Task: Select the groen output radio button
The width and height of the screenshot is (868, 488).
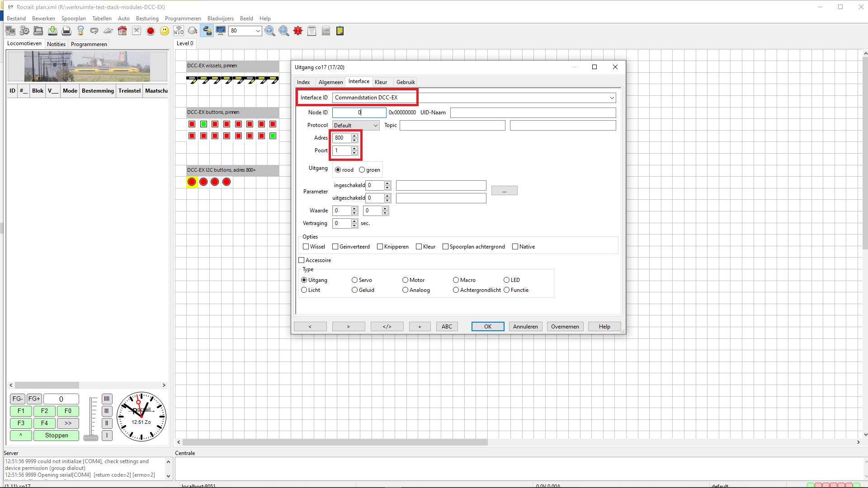Action: (362, 170)
